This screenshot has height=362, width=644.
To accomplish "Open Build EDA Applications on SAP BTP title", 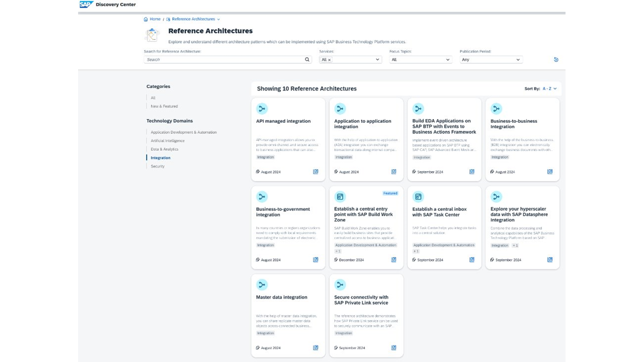I will (x=444, y=126).
